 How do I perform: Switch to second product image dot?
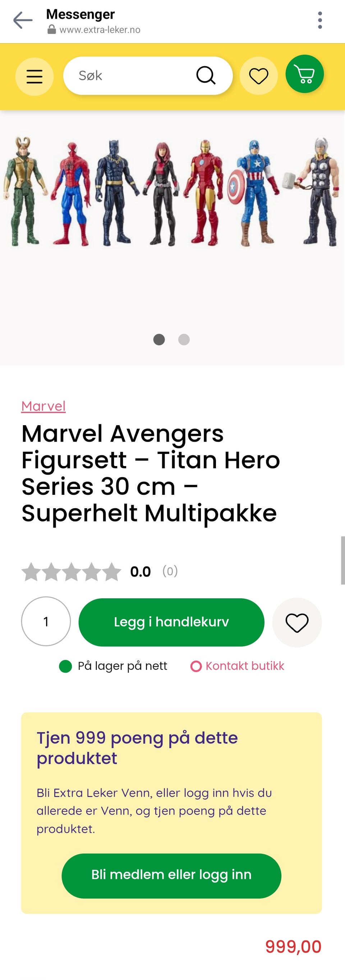pos(184,339)
